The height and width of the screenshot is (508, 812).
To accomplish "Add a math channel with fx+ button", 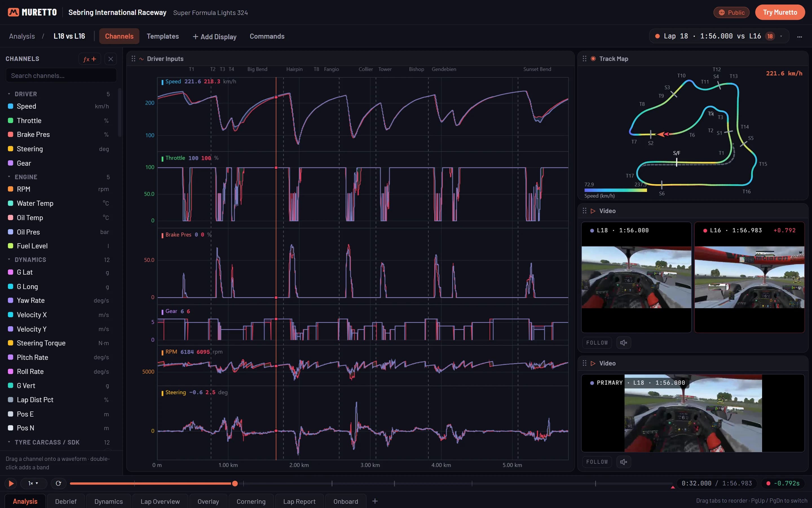I will (x=90, y=59).
